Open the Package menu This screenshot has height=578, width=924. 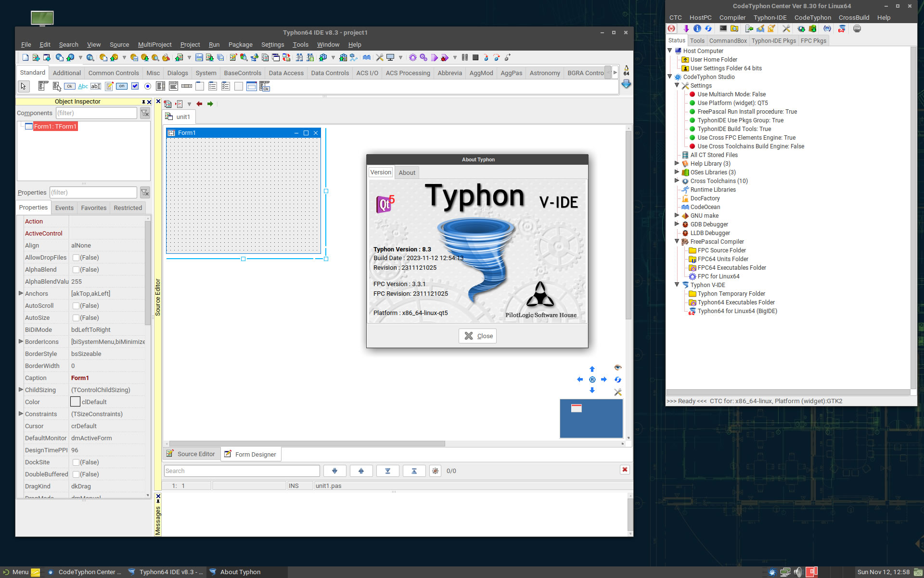coord(240,45)
